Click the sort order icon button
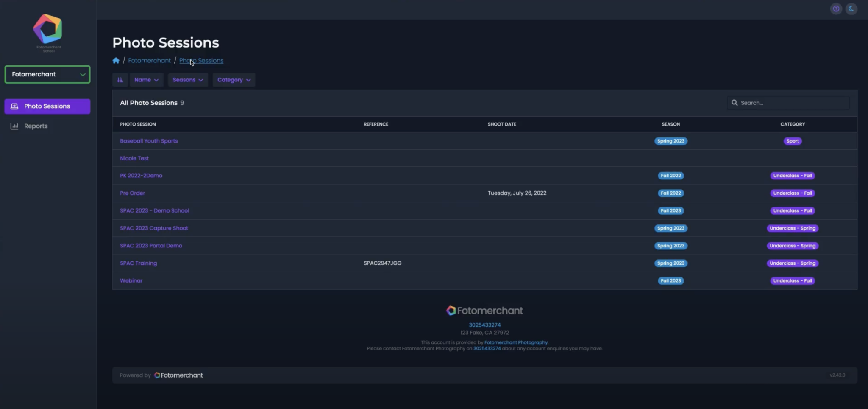Viewport: 868px width, 409px height. [x=120, y=80]
